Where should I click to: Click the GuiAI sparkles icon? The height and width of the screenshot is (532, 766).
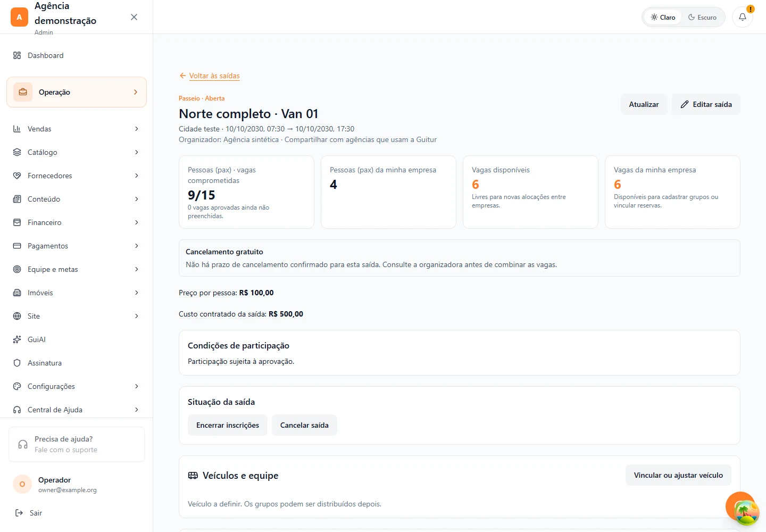[17, 339]
